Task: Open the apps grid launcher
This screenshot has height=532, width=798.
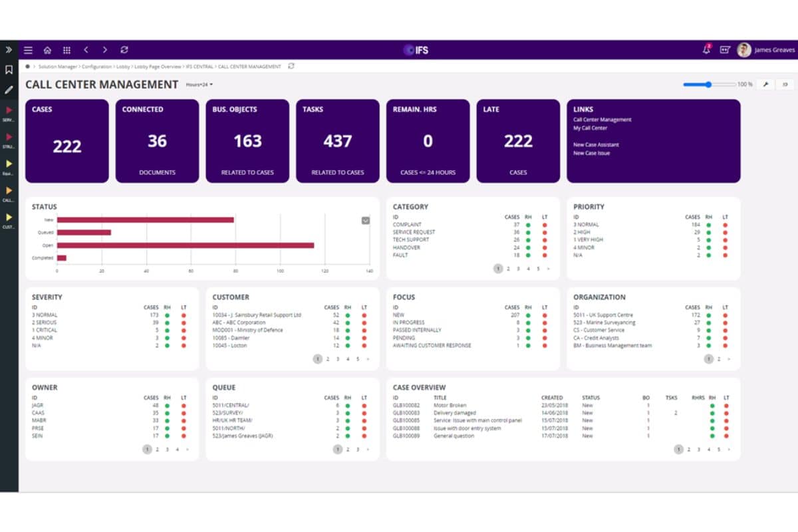Action: click(x=66, y=50)
